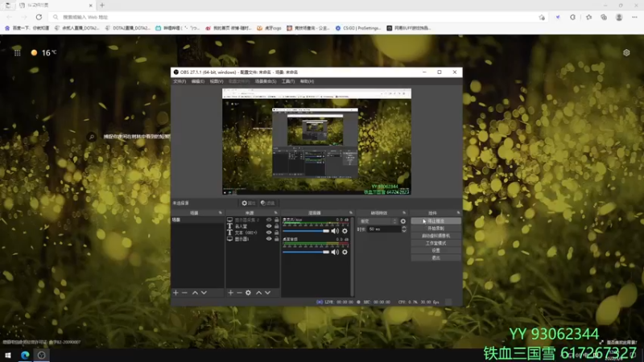Pop out the Audio Mixer dock

(351, 212)
